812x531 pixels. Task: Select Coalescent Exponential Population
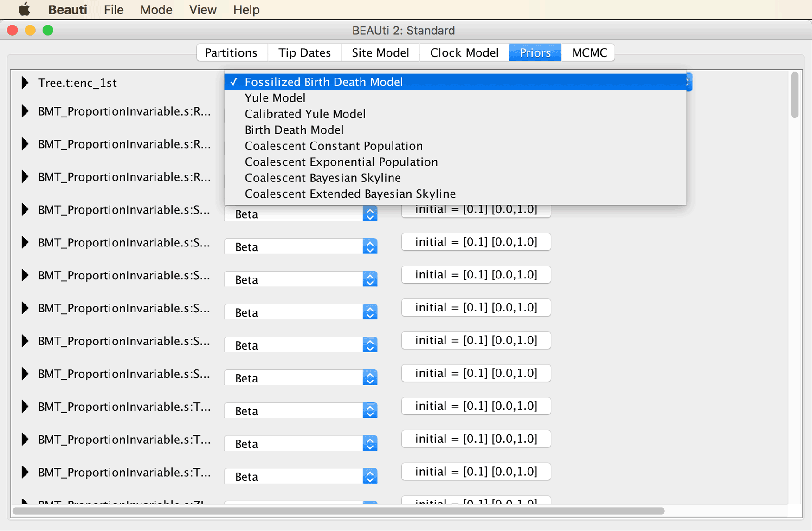point(455,162)
